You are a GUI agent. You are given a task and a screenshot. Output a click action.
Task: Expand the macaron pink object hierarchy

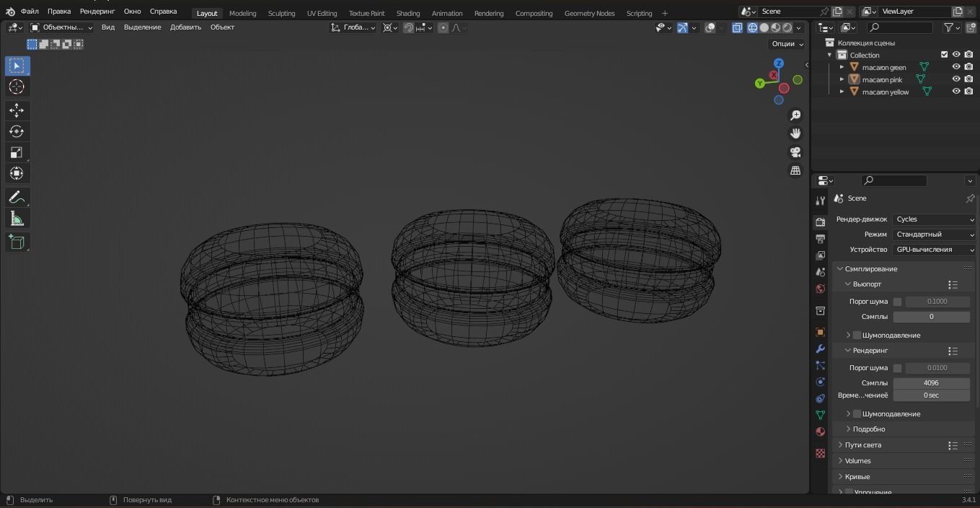(x=842, y=79)
